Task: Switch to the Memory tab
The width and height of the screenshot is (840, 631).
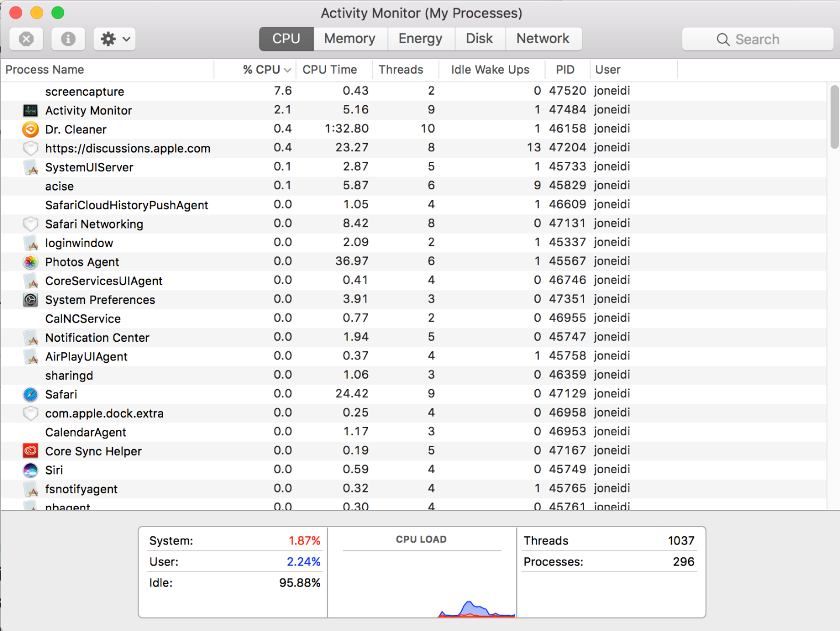Action: (350, 39)
